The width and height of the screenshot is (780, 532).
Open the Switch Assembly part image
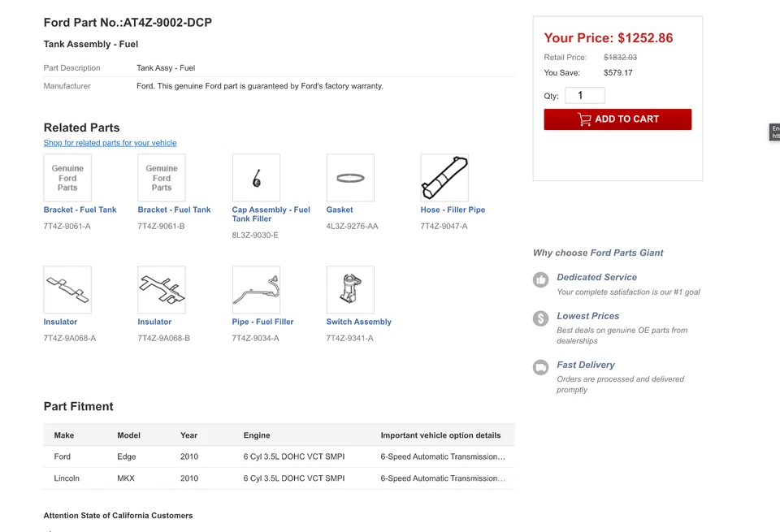click(350, 290)
